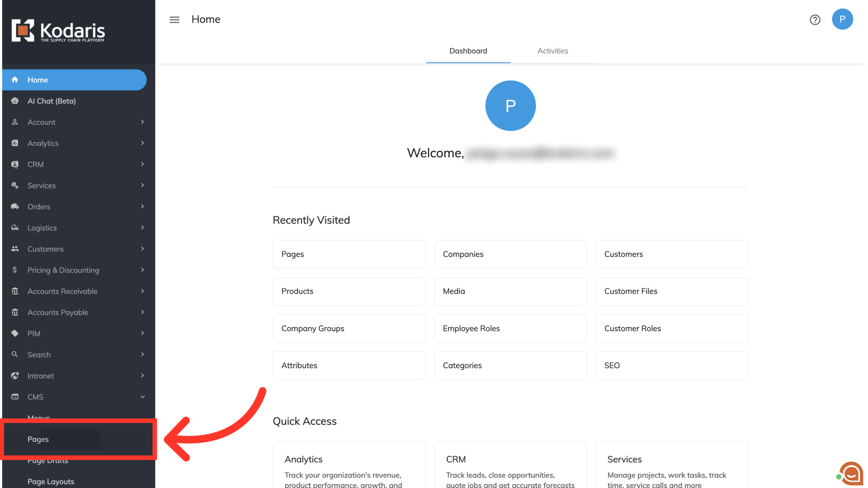
Task: Click the Pricing dollar sign icon
Action: coord(15,270)
